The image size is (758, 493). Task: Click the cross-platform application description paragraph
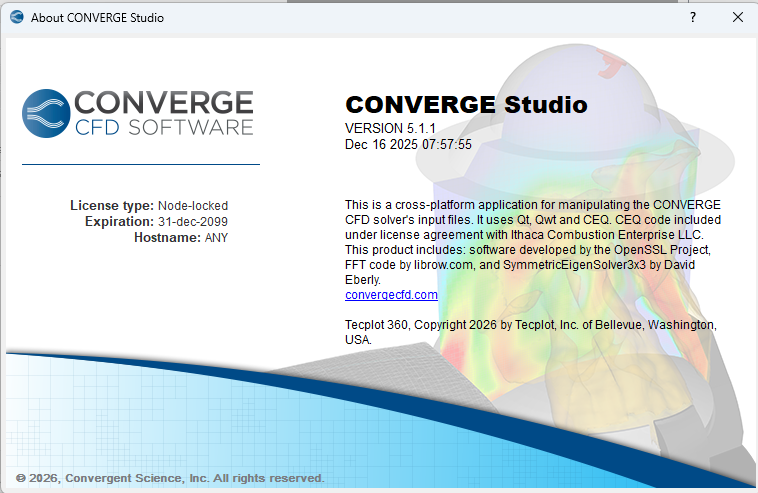pyautogui.click(x=533, y=242)
